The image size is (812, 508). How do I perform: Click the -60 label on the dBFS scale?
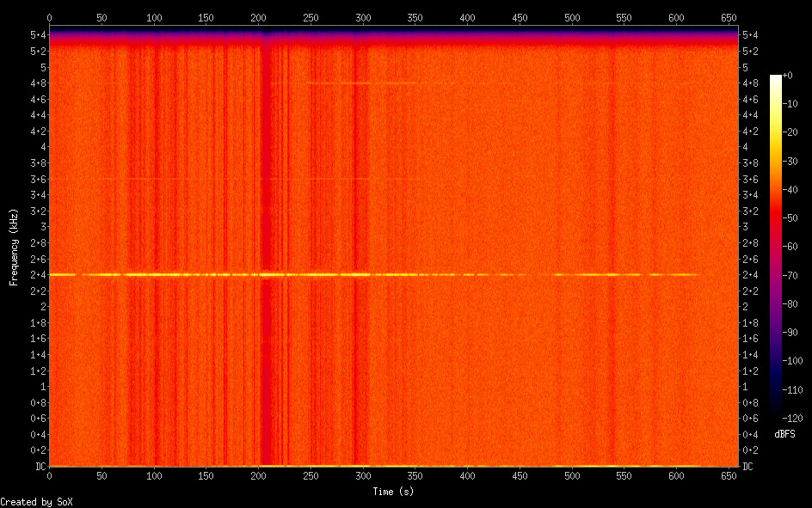[784, 247]
